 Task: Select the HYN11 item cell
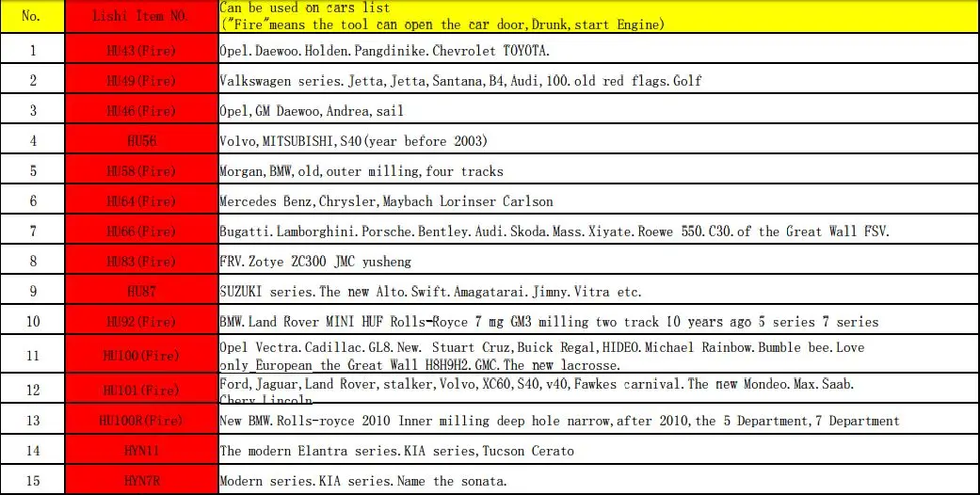click(141, 450)
